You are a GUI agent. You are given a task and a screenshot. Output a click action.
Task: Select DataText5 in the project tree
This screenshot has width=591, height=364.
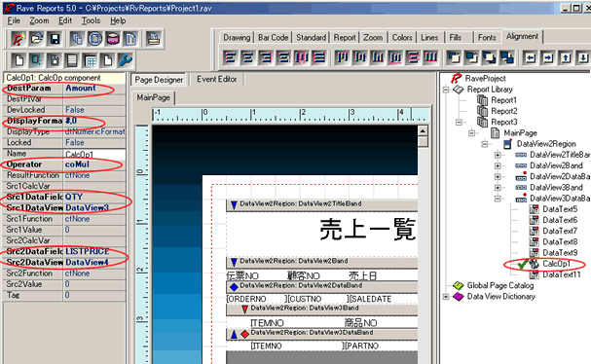[560, 209]
